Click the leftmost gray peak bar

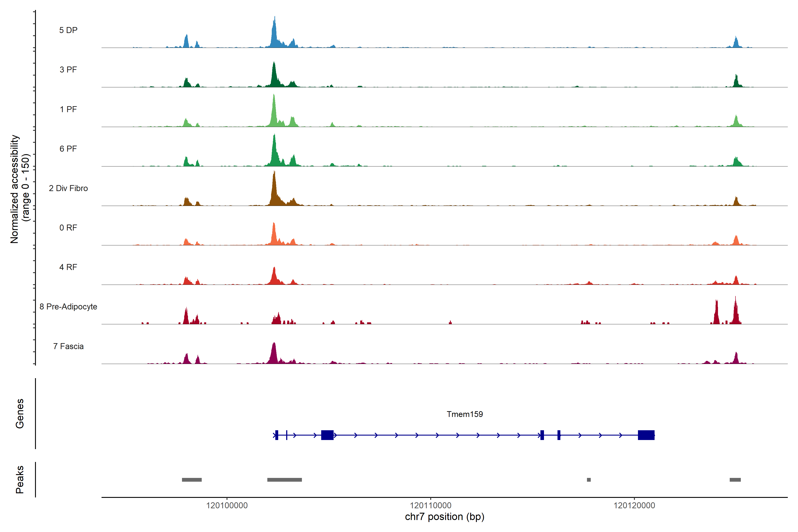coord(192,480)
